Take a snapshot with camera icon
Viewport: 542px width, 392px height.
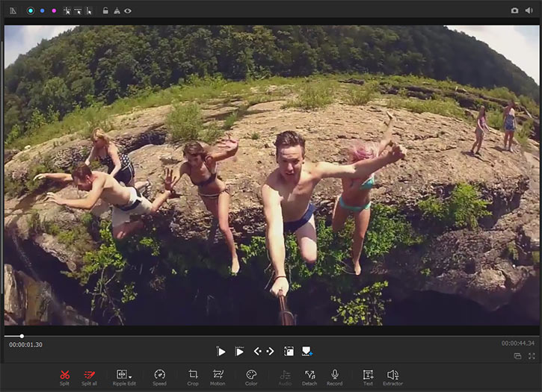coord(514,10)
